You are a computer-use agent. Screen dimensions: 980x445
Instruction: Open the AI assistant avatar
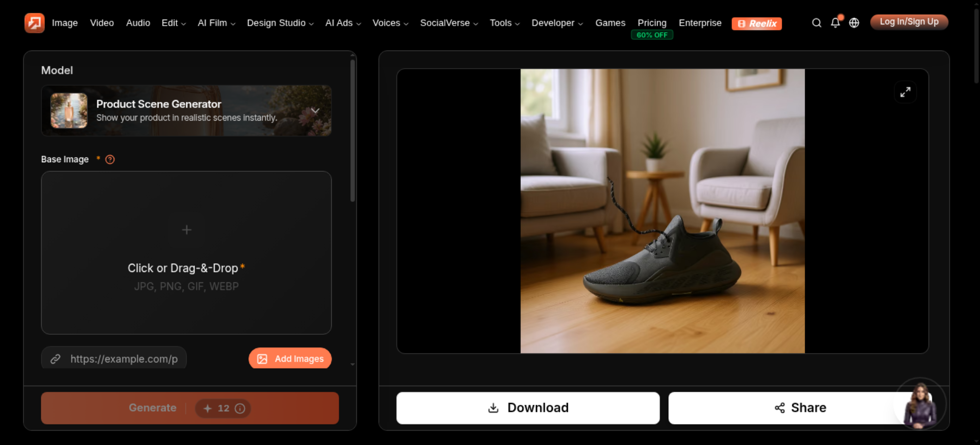(921, 403)
